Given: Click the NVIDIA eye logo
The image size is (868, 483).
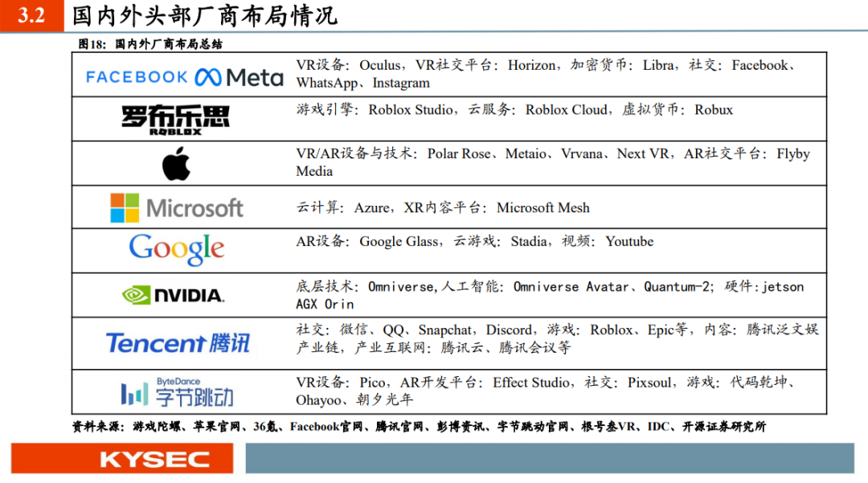Looking at the screenshot, I should [135, 295].
